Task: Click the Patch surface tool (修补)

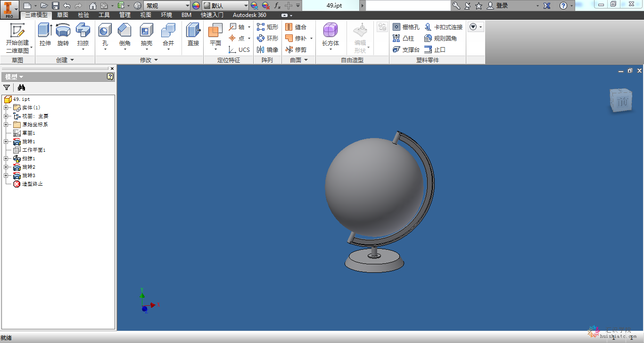Action: [x=296, y=38]
